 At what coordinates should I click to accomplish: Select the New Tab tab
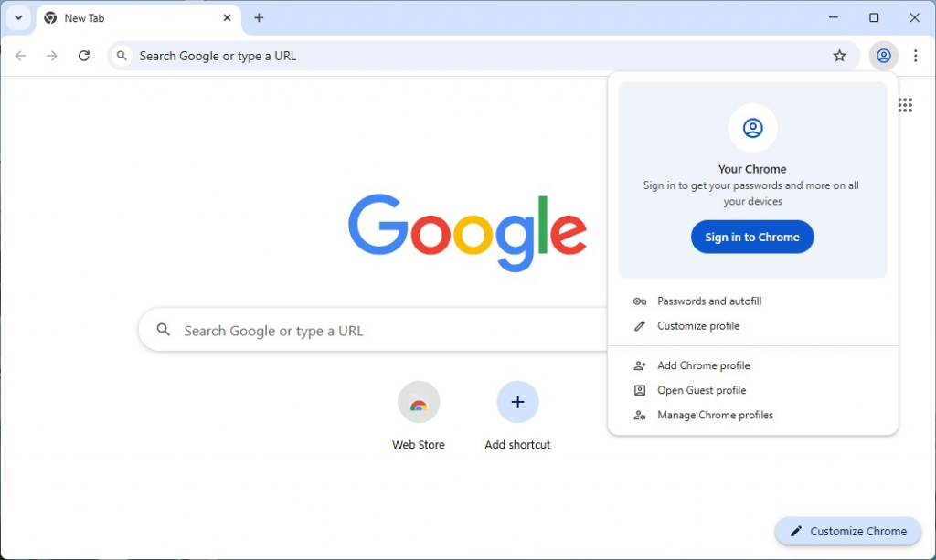click(x=139, y=18)
